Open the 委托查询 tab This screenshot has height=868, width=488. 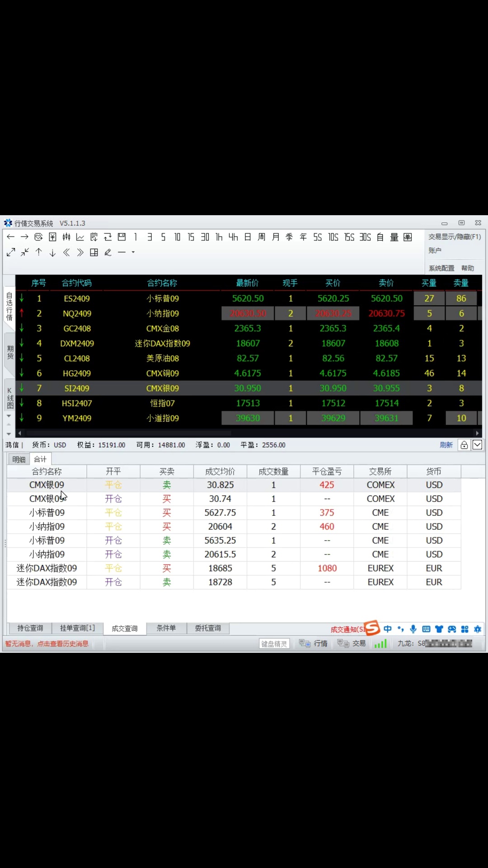click(208, 628)
